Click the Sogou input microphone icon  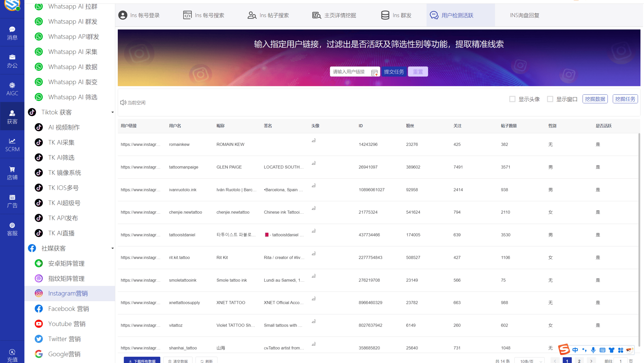click(593, 350)
